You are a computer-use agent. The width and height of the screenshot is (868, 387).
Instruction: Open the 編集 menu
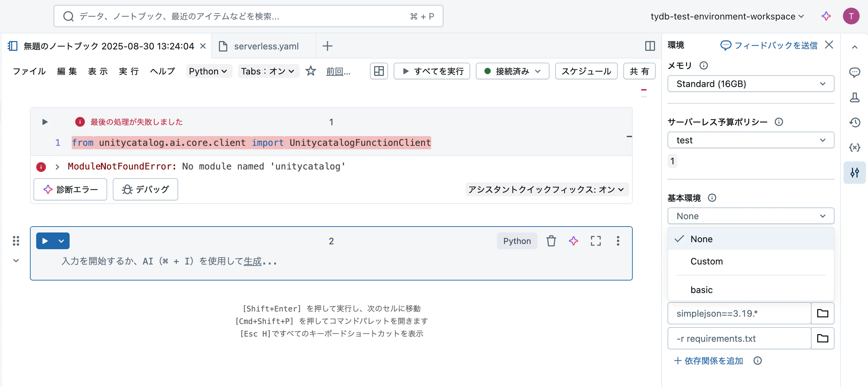coord(67,71)
